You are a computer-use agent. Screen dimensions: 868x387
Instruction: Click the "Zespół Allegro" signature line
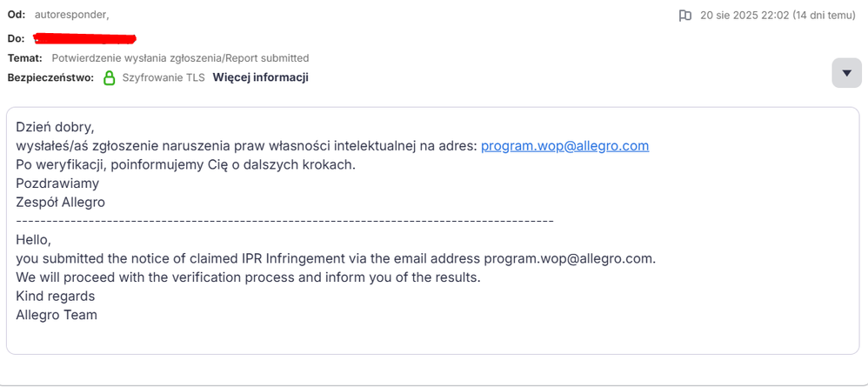pyautogui.click(x=60, y=203)
